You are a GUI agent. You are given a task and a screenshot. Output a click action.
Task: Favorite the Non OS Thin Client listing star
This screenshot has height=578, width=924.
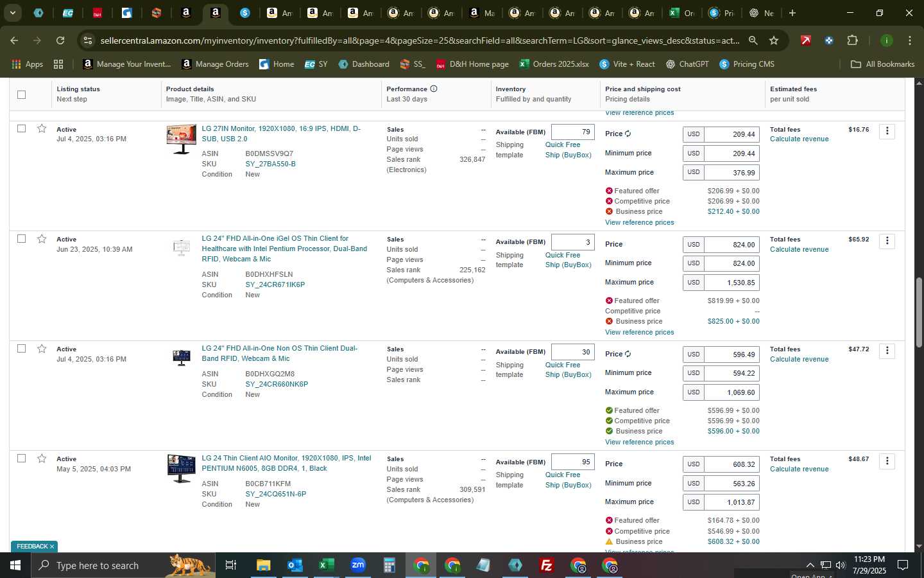coord(42,348)
